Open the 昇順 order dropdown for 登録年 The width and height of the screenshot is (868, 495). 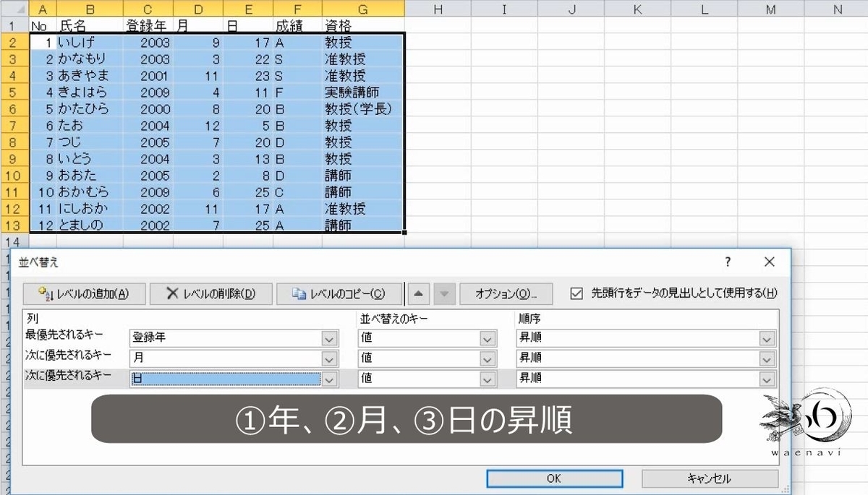tap(767, 337)
